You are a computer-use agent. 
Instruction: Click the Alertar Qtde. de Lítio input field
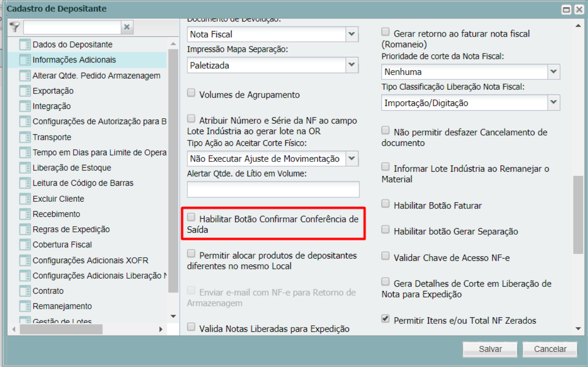(x=273, y=190)
